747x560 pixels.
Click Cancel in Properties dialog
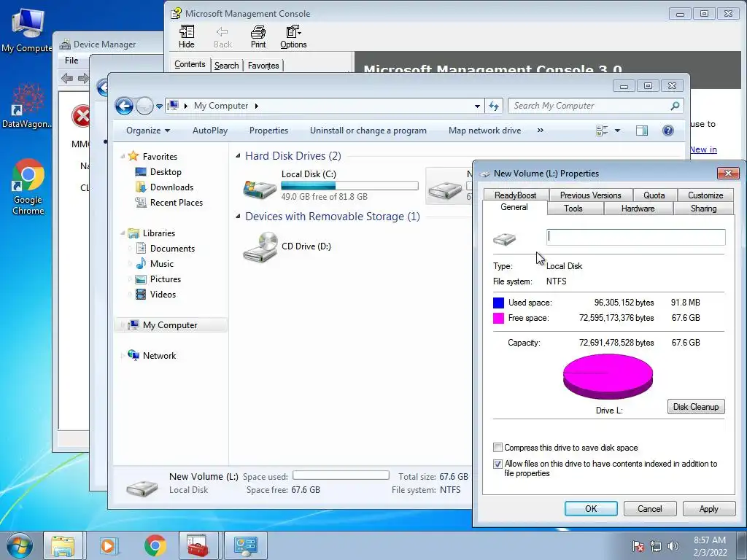pos(650,508)
